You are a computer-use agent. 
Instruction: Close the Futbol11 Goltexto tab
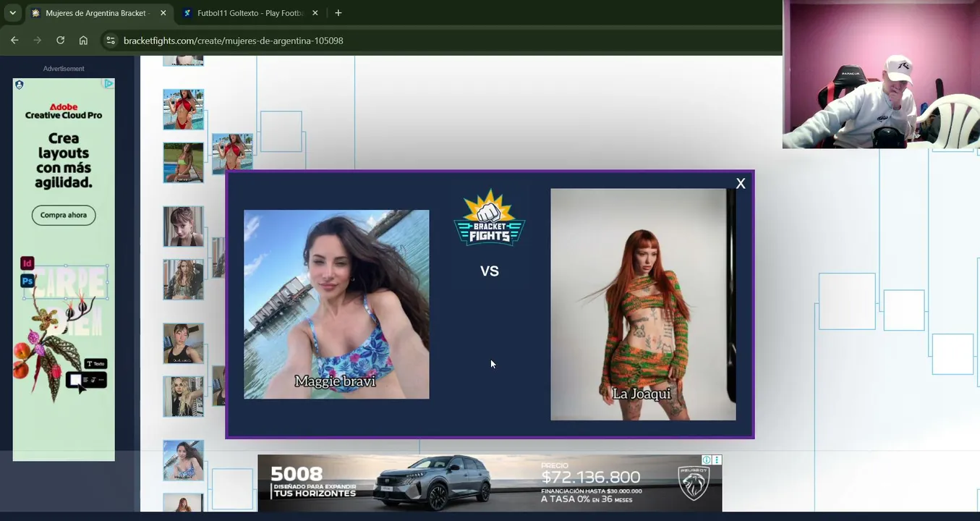[315, 13]
